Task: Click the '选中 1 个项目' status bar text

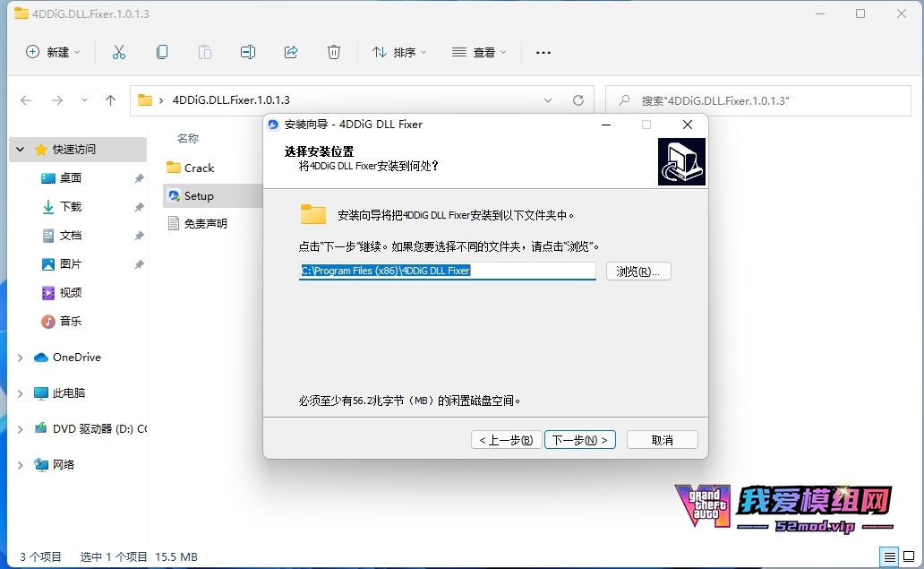Action: click(x=114, y=556)
